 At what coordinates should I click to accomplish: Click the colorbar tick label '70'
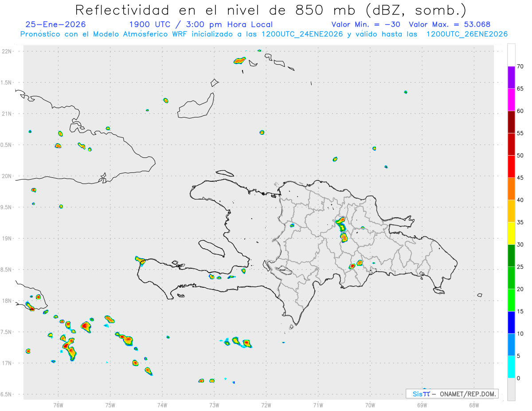click(520, 67)
